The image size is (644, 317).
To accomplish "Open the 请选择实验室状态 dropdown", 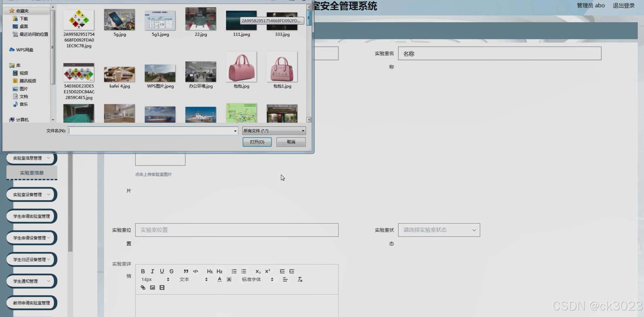I will 439,230.
